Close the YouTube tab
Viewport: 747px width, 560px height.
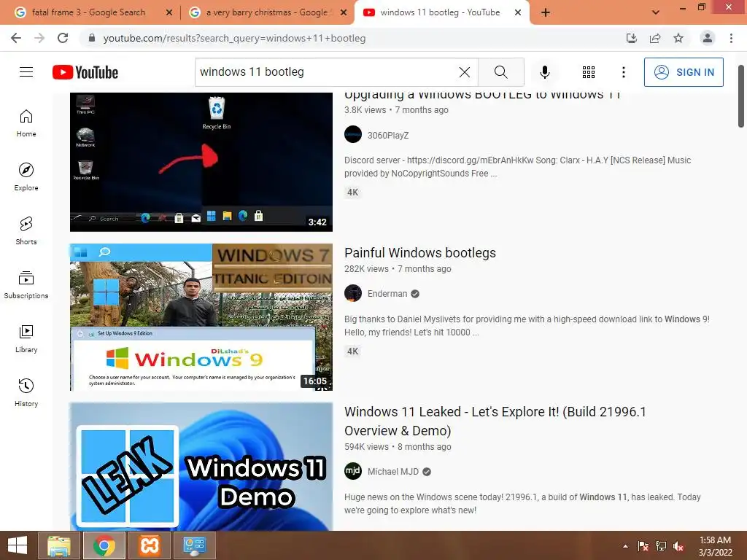pos(518,13)
